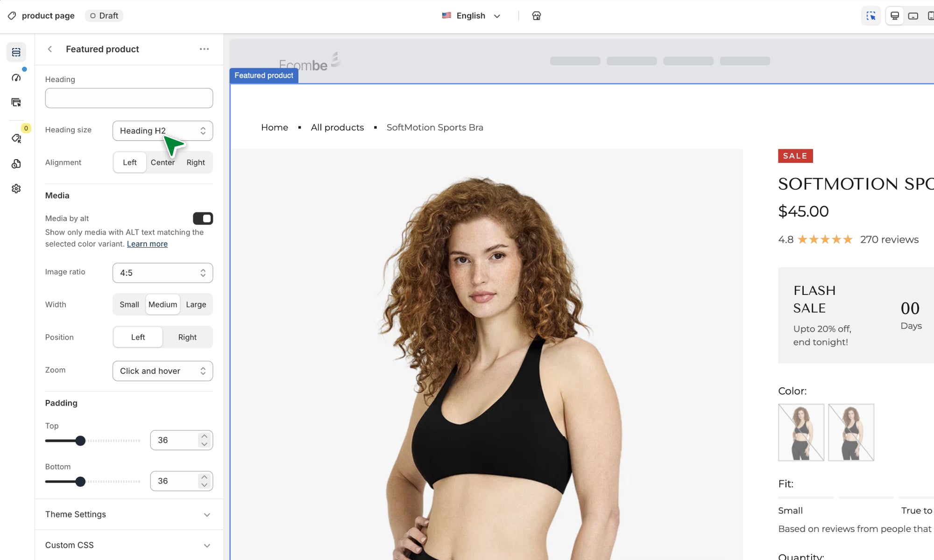Expand the Theme Settings section
Screen dimensions: 934x560
[x=129, y=514]
